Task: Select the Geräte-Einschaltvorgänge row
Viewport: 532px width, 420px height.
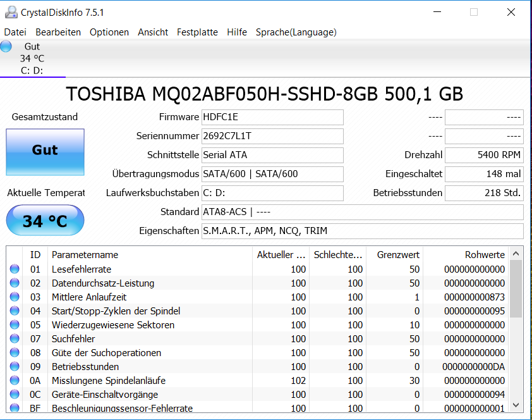Action: 257,395
